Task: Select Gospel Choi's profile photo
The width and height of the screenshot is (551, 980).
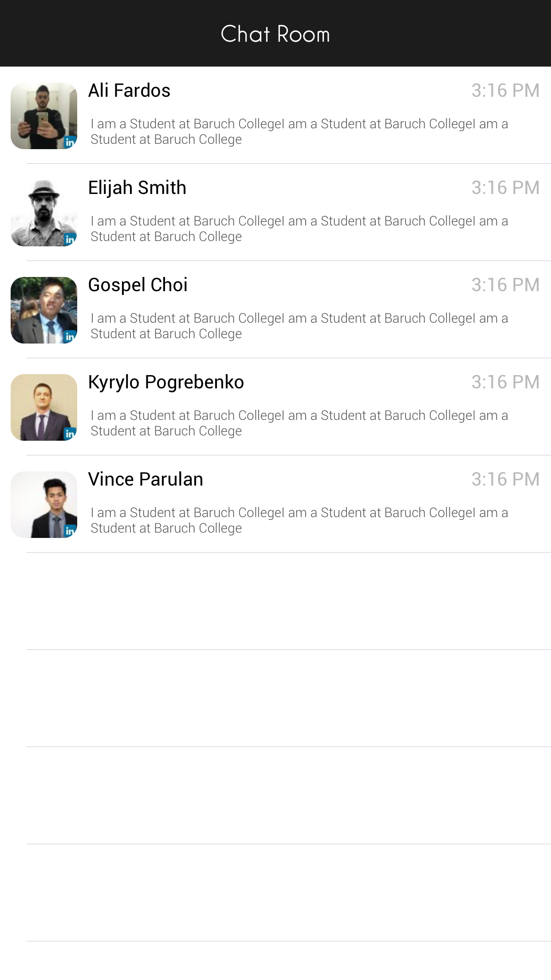Action: (43, 310)
